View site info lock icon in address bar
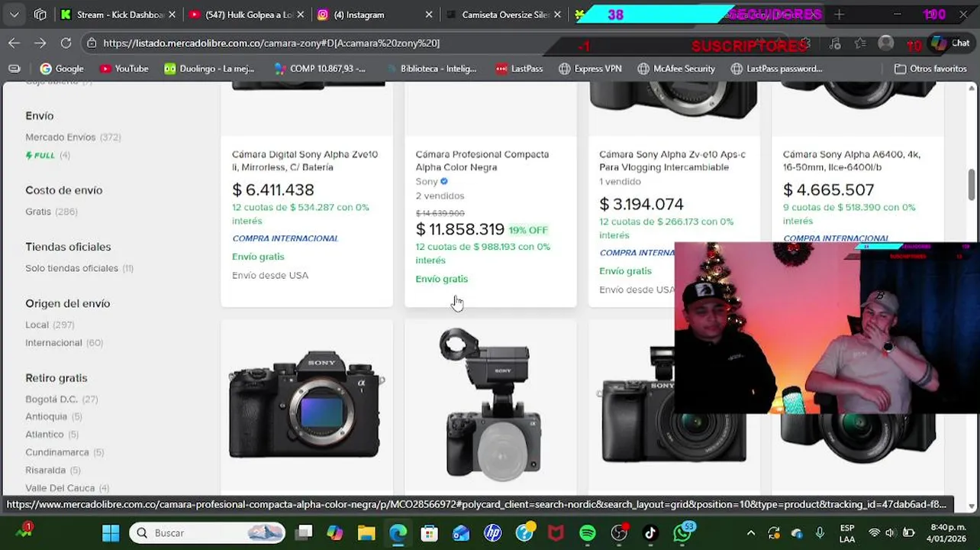 point(92,43)
